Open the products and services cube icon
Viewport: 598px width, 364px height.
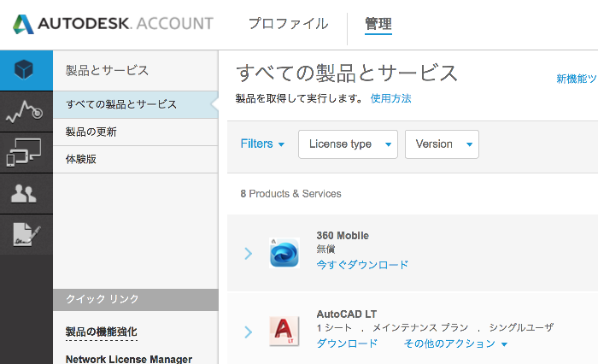coord(24,70)
